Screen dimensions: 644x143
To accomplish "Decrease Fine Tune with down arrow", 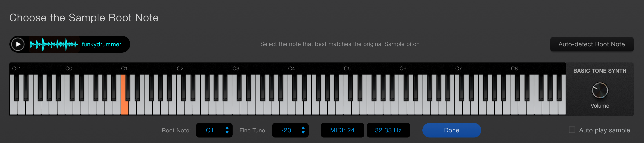I will tap(303, 132).
